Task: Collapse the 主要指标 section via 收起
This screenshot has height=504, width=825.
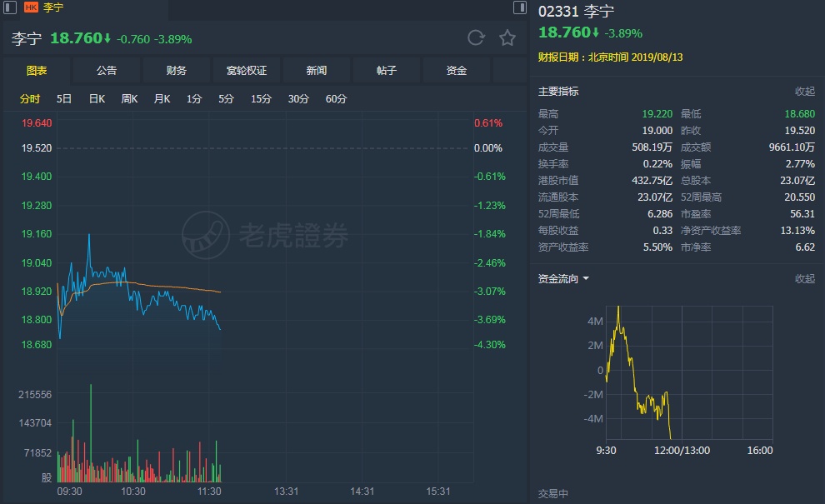Action: [x=804, y=92]
